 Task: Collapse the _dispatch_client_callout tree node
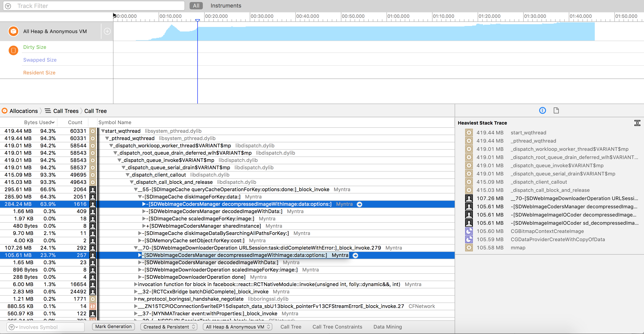point(128,175)
